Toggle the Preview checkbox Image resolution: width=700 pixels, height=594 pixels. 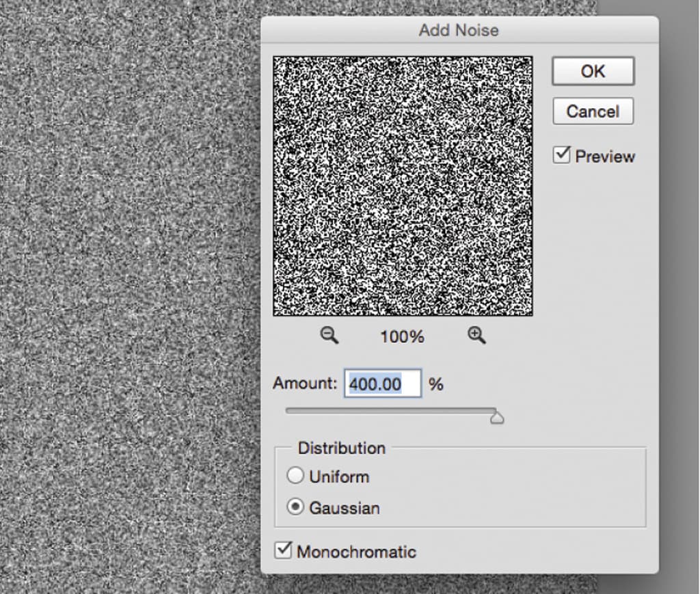[562, 155]
